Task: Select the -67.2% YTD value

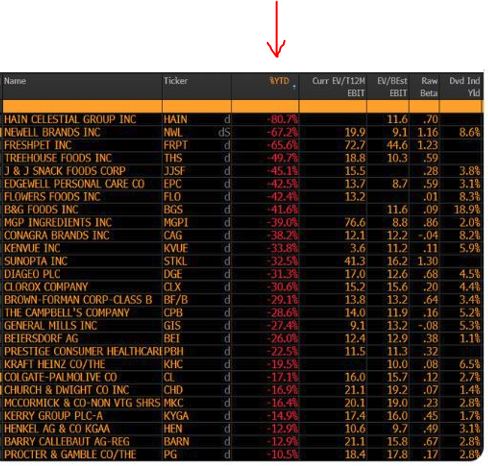Action: tap(282, 132)
